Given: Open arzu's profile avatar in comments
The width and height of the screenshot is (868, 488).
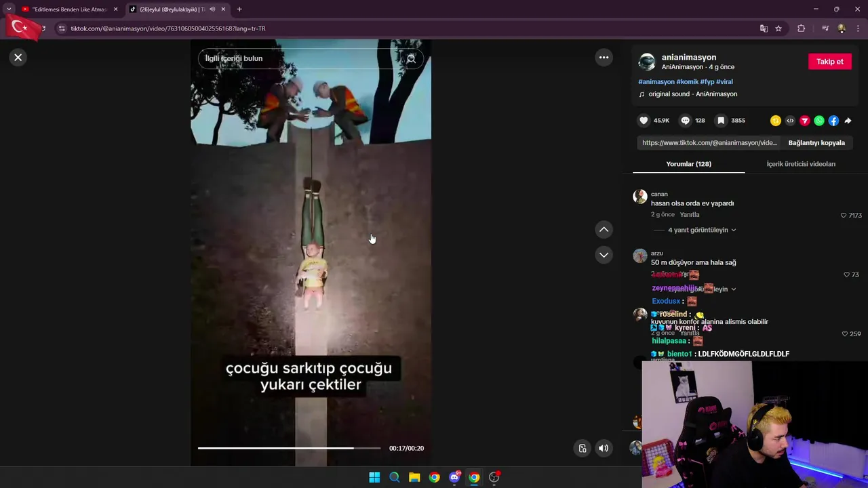Looking at the screenshot, I should (640, 256).
